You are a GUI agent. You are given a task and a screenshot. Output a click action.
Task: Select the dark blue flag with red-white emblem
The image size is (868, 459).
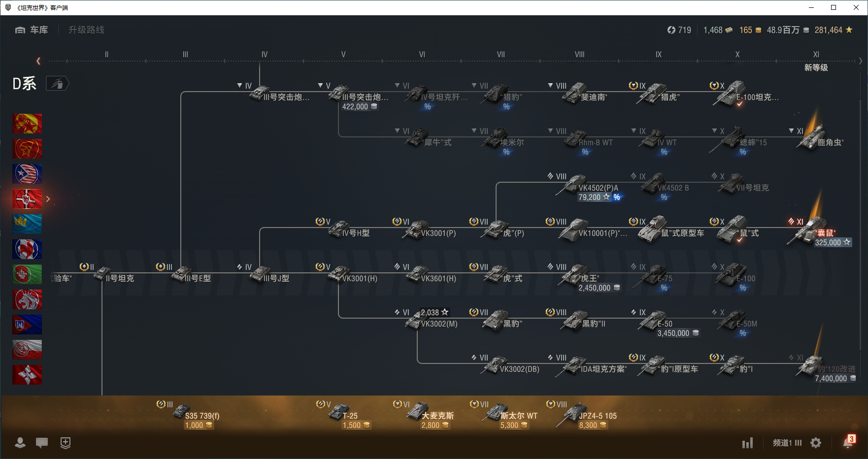(27, 249)
